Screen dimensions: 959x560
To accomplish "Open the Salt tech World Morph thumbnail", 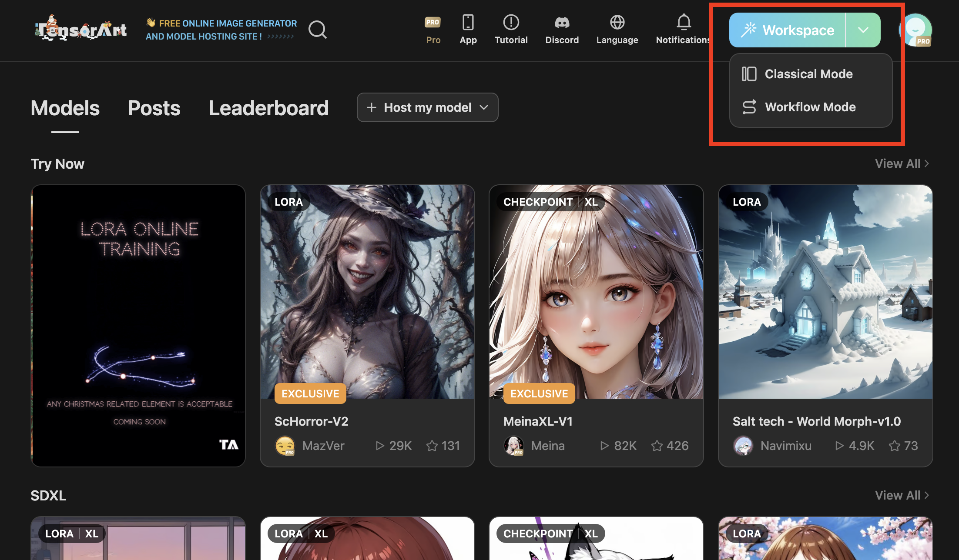I will (x=825, y=292).
